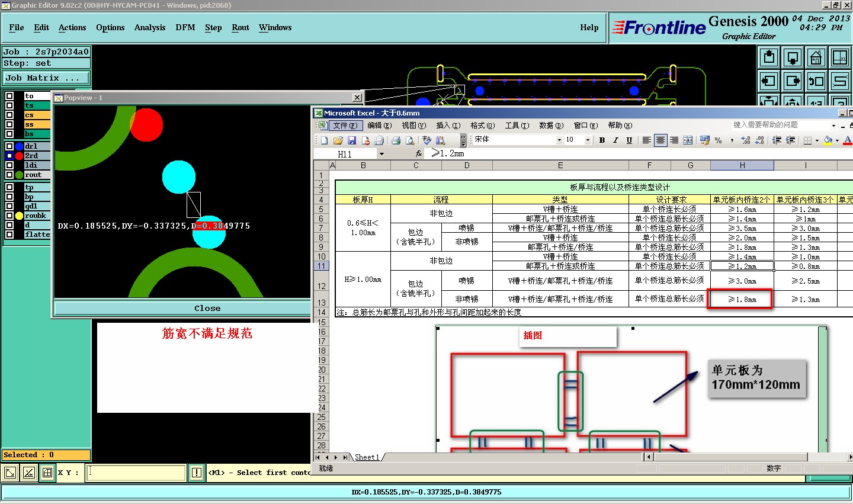
Task: Click the home view icon
Action: coord(816,57)
